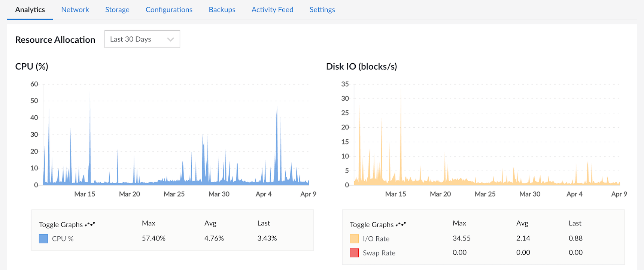The height and width of the screenshot is (270, 644).
Task: Click the Disk IO (blocks/s) chart title
Action: (x=361, y=66)
